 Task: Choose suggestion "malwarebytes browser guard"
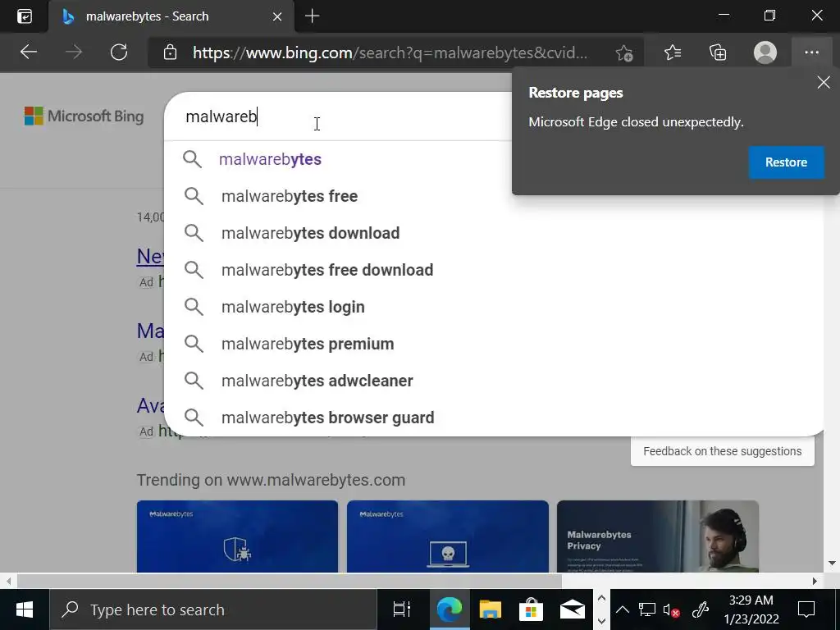pos(493,418)
